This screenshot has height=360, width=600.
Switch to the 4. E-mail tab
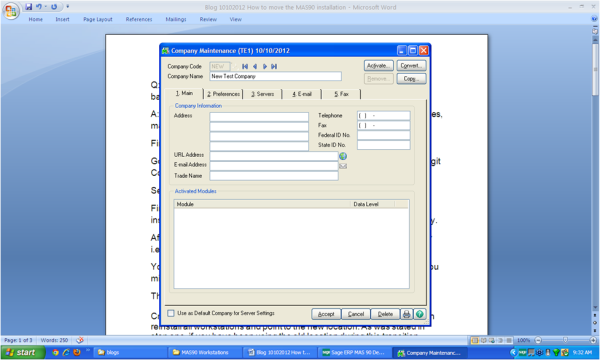pos(302,94)
